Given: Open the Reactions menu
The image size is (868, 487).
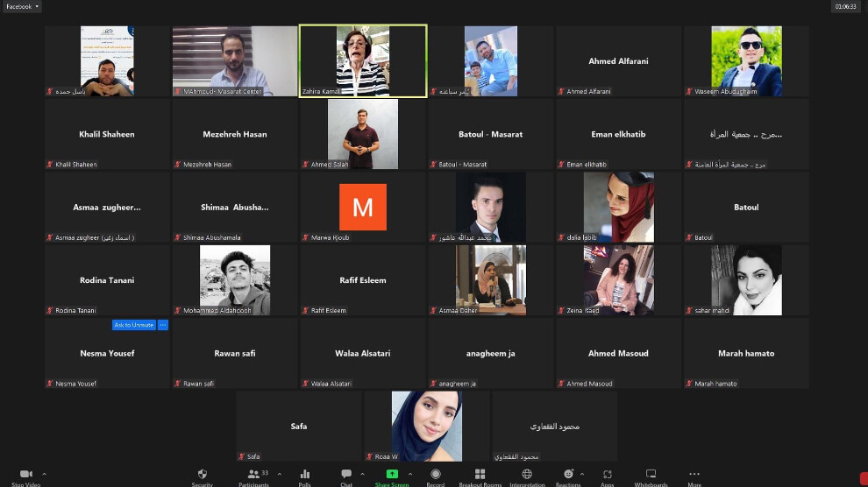Looking at the screenshot, I should (x=568, y=475).
